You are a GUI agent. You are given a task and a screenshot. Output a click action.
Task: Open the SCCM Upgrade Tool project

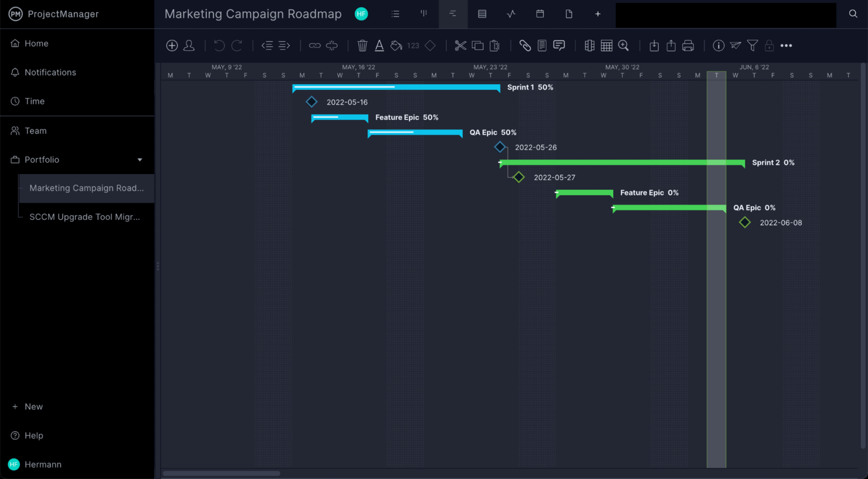pos(84,217)
